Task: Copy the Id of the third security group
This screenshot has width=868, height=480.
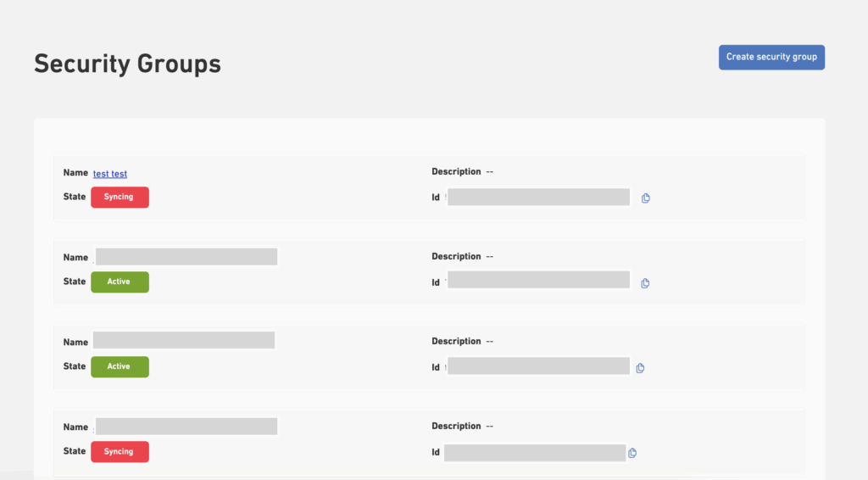Action: point(641,368)
